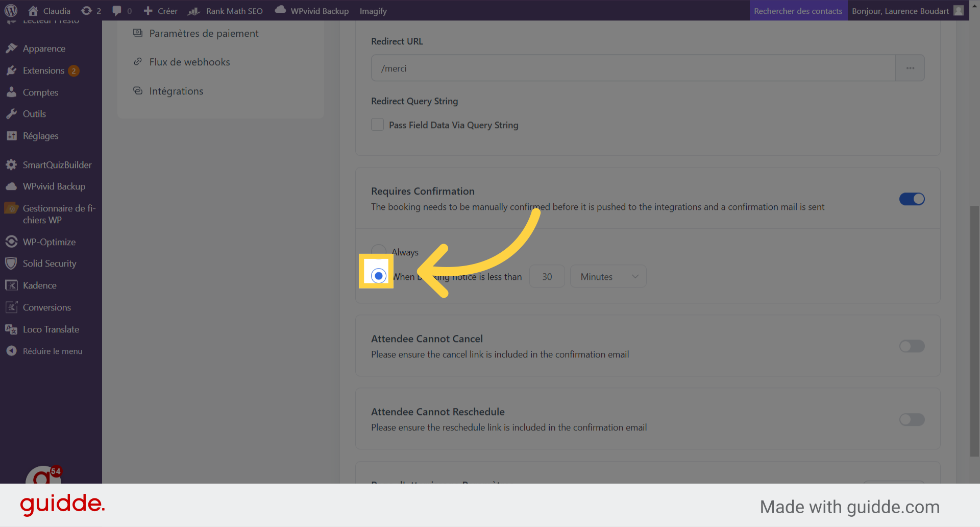This screenshot has height=527, width=980.
Task: Click into Redirect URL field
Action: [x=633, y=68]
